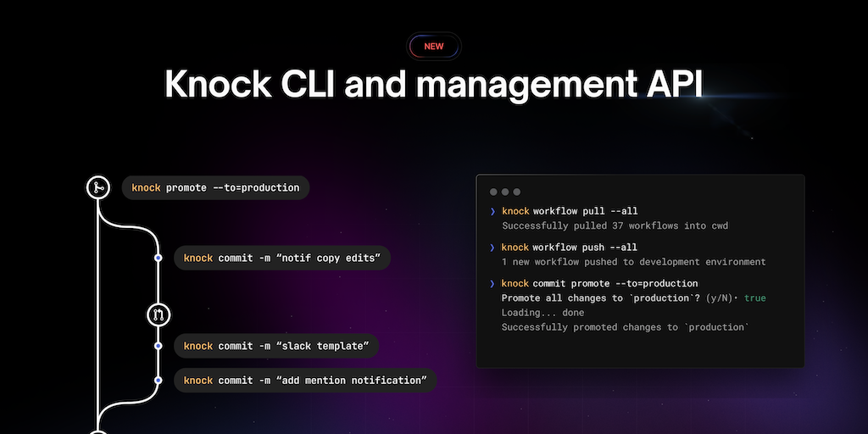Select the 'notif copy edits' commit pill
The image size is (868, 434).
tap(281, 258)
